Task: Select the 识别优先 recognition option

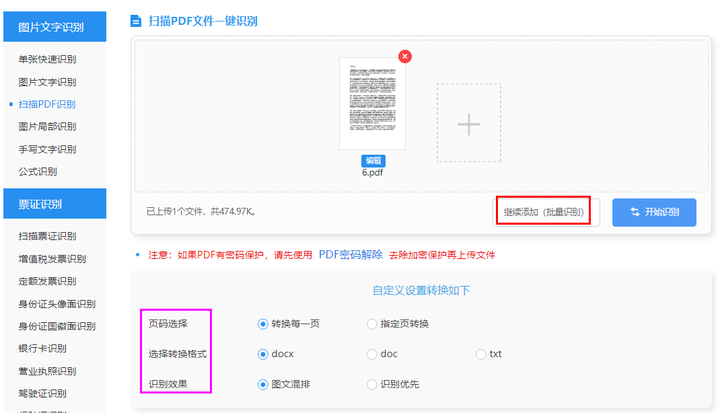Action: 371,385
